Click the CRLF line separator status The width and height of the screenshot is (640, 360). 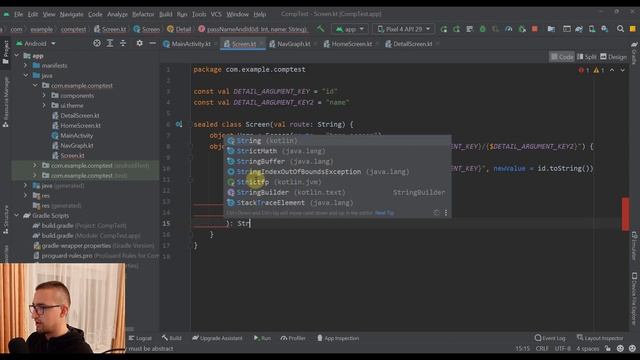point(542,349)
